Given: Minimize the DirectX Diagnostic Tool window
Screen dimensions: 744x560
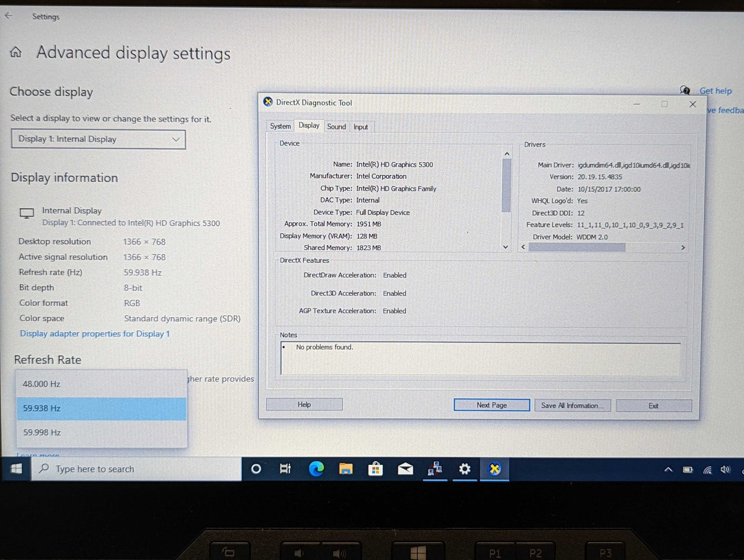Looking at the screenshot, I should pyautogui.click(x=637, y=104).
